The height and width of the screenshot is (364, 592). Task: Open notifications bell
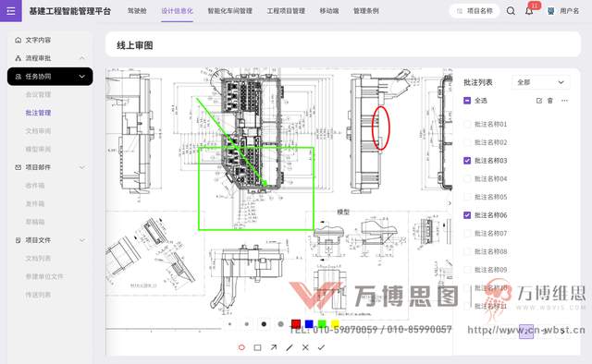[529, 10]
